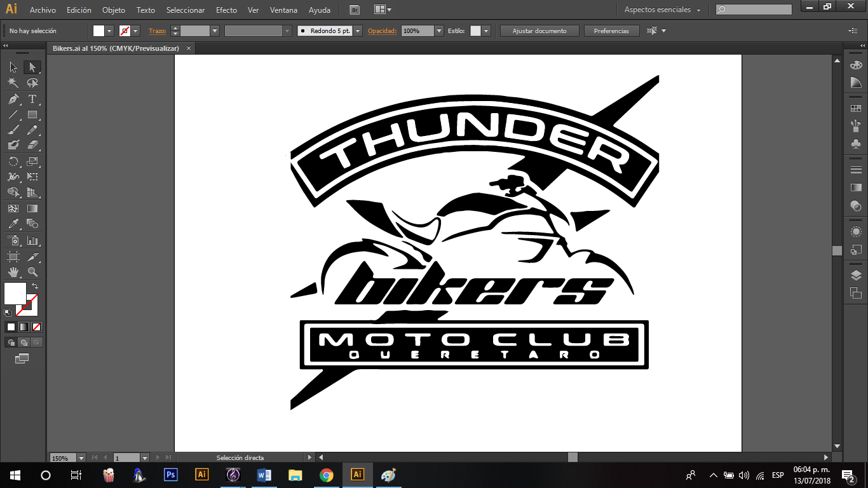Apply solid Color mode button

[11, 327]
